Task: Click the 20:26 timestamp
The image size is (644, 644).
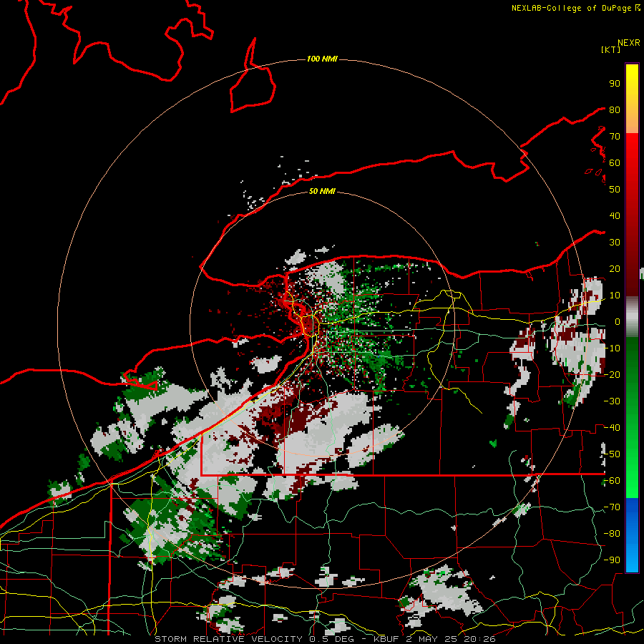Action: 479,639
